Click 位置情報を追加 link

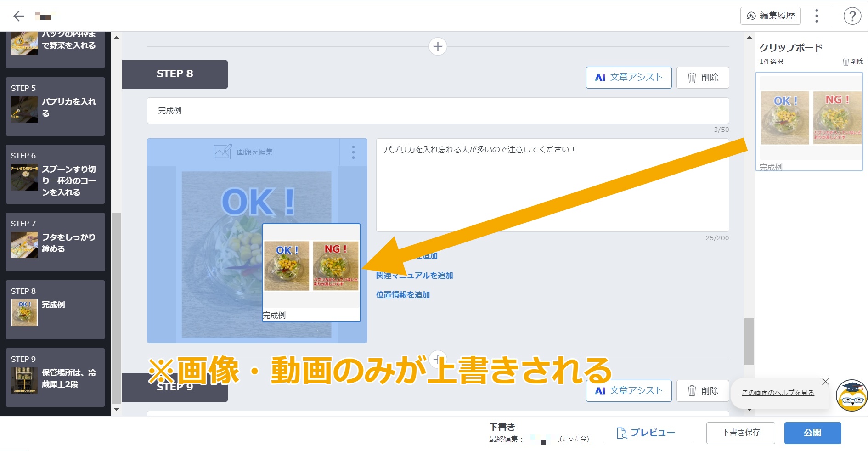tap(403, 295)
